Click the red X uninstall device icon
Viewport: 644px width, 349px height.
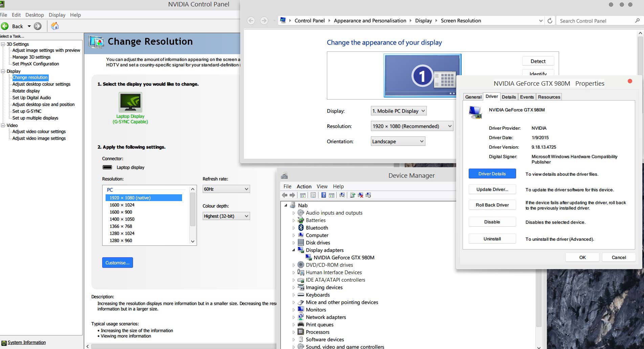(x=360, y=195)
